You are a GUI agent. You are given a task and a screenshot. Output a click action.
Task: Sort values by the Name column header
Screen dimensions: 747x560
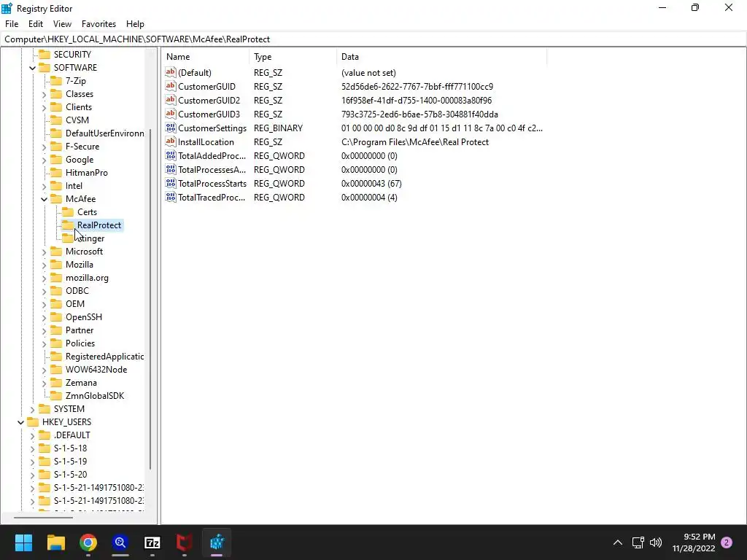206,57
